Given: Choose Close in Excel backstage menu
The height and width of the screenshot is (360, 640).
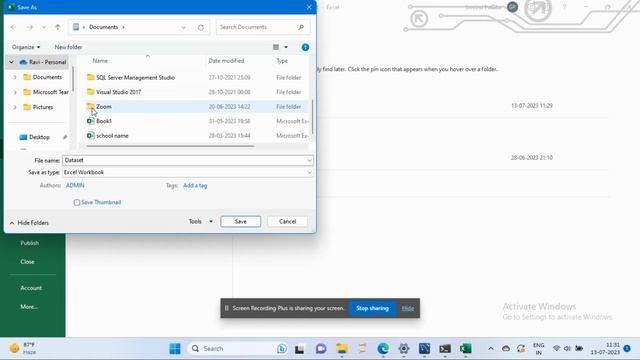Looking at the screenshot, I should [27, 262].
